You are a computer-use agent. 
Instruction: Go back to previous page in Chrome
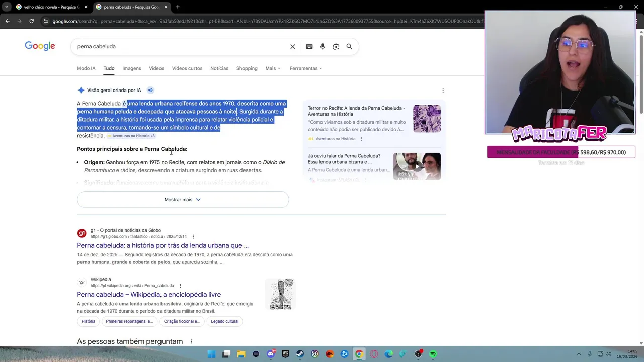[x=7, y=21]
